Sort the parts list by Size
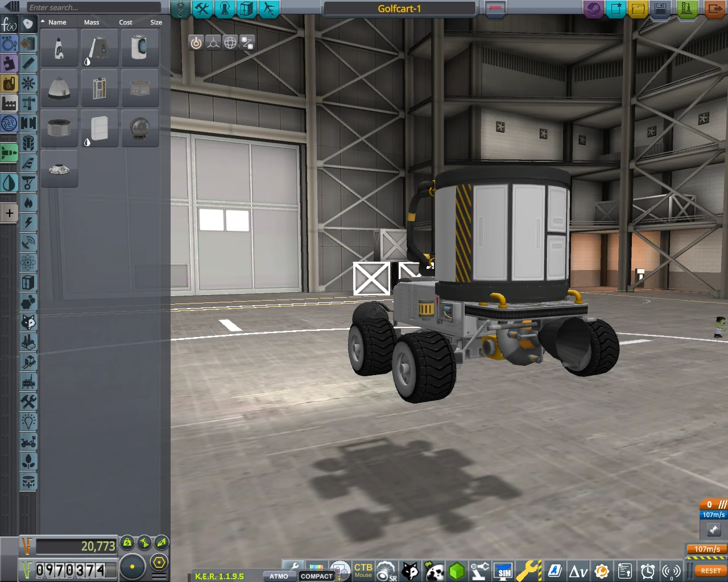Viewport: 728px width, 582px height. (156, 22)
